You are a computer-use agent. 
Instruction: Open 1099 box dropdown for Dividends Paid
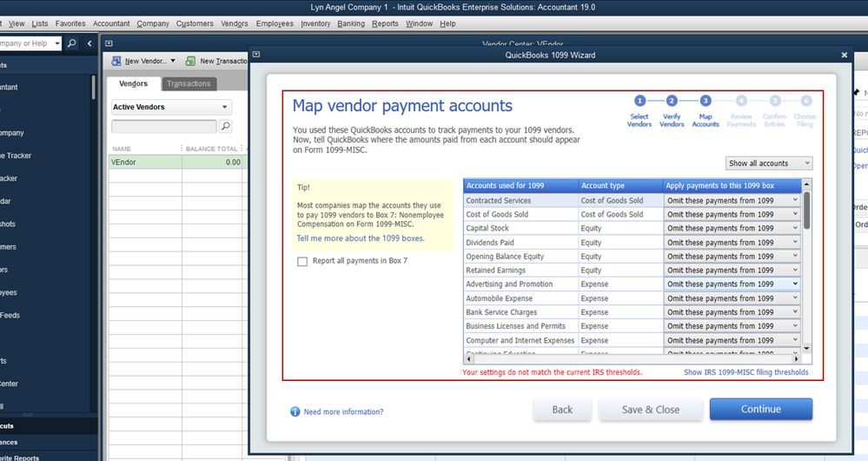[732, 243]
